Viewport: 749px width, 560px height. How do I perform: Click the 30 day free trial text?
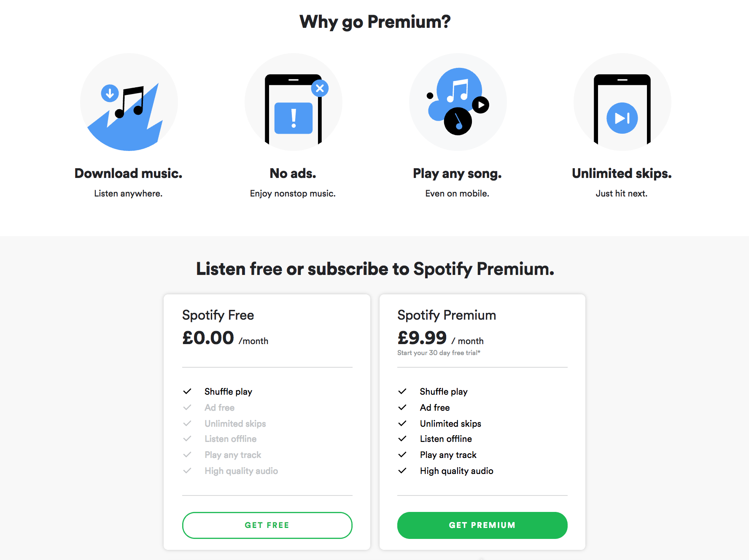[439, 353]
